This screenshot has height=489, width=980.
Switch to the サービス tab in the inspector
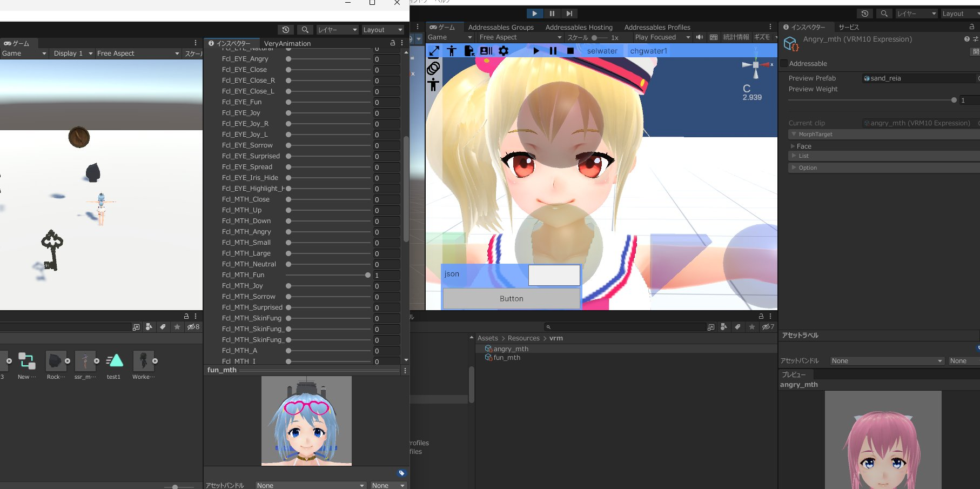pyautogui.click(x=848, y=26)
